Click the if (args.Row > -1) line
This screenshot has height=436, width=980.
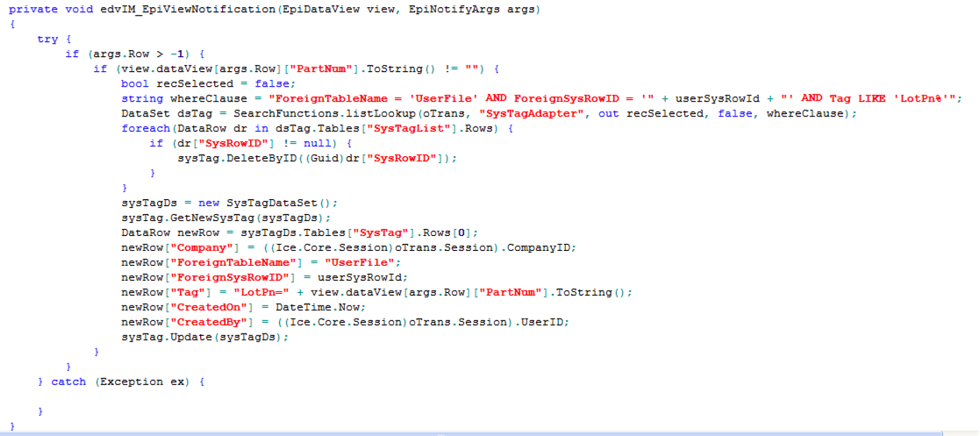pos(135,54)
